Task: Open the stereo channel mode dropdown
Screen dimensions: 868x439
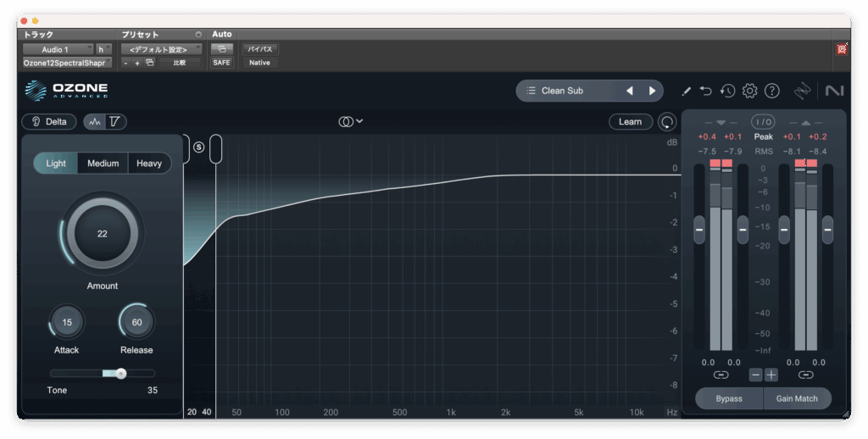Action: 351,122
